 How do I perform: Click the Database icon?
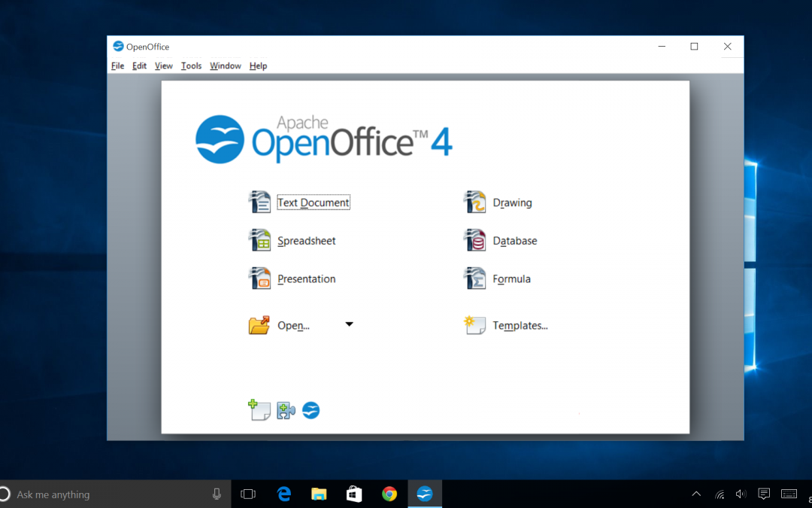point(474,241)
